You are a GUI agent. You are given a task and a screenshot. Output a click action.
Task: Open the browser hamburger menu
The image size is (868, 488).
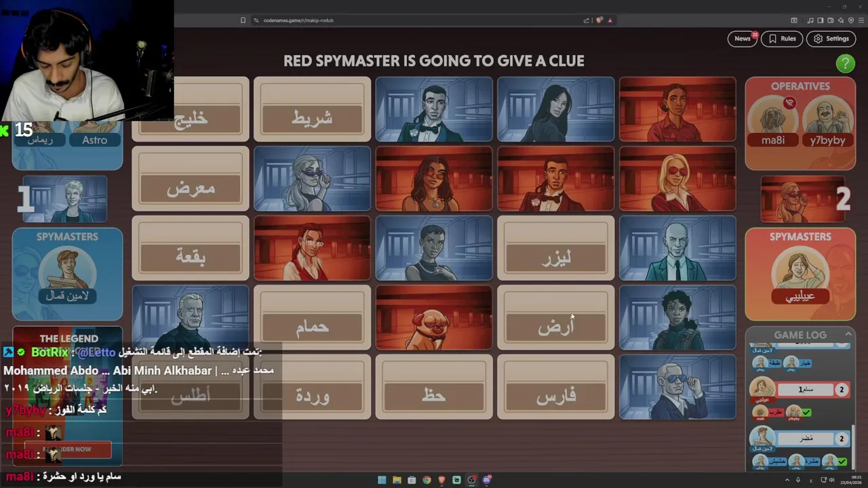click(861, 20)
